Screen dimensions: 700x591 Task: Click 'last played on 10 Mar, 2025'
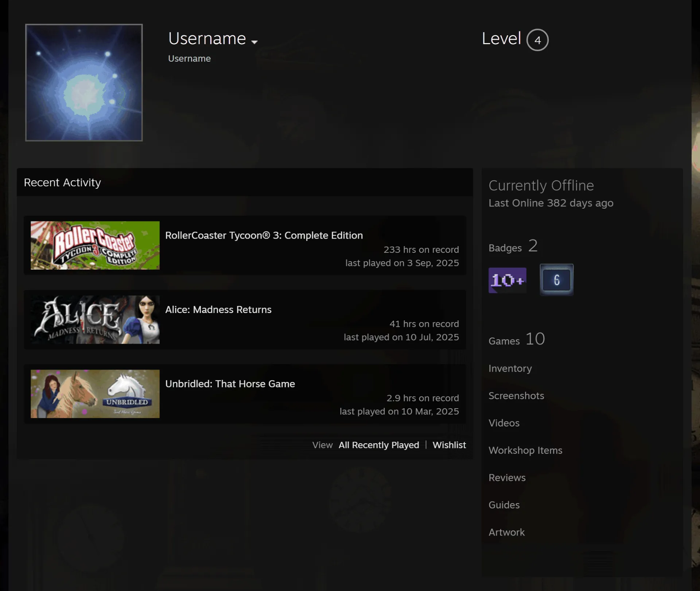tap(399, 412)
